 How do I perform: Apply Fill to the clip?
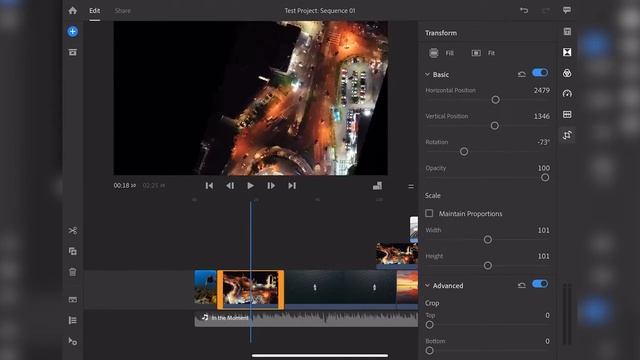click(441, 53)
